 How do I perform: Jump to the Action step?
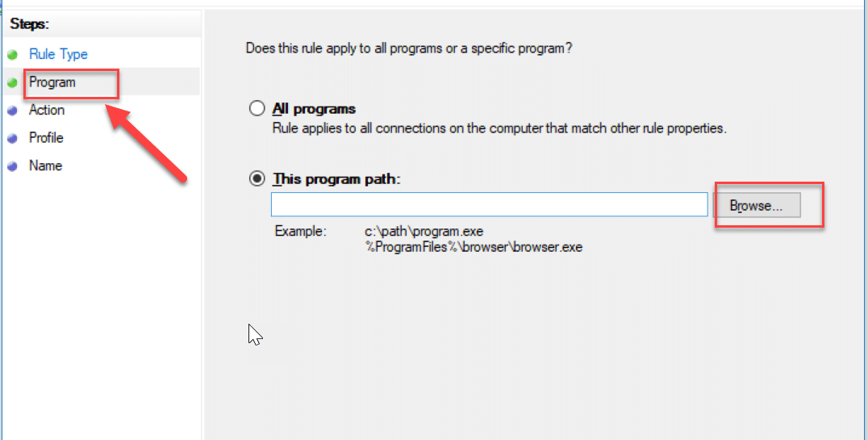point(47,110)
